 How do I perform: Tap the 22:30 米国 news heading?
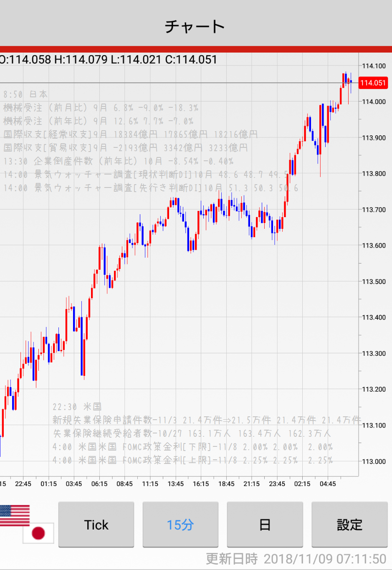(77, 407)
